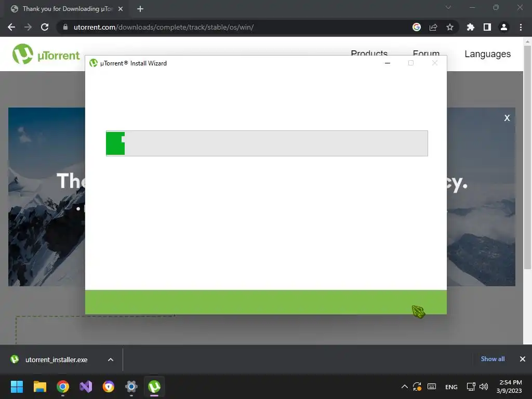Show hidden system tray icons
This screenshot has width=532, height=399.
coord(404,387)
